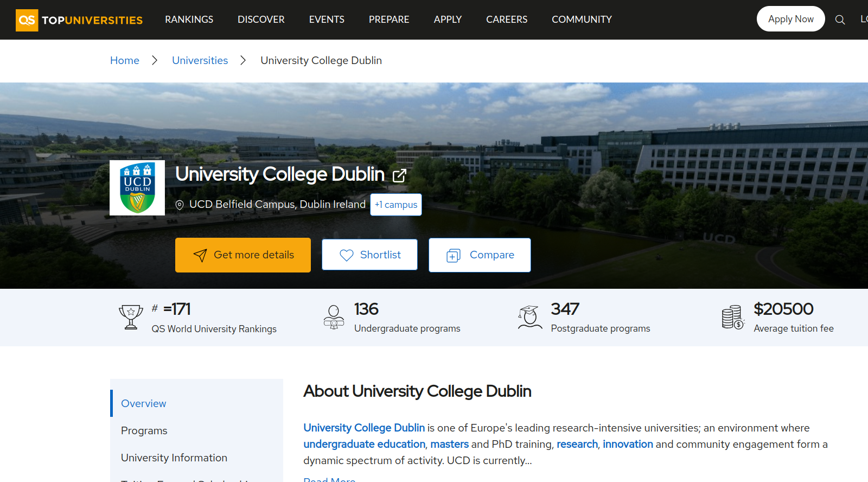Click the University College Dublin breadcrumb text
This screenshot has height=482, width=868.
point(321,60)
